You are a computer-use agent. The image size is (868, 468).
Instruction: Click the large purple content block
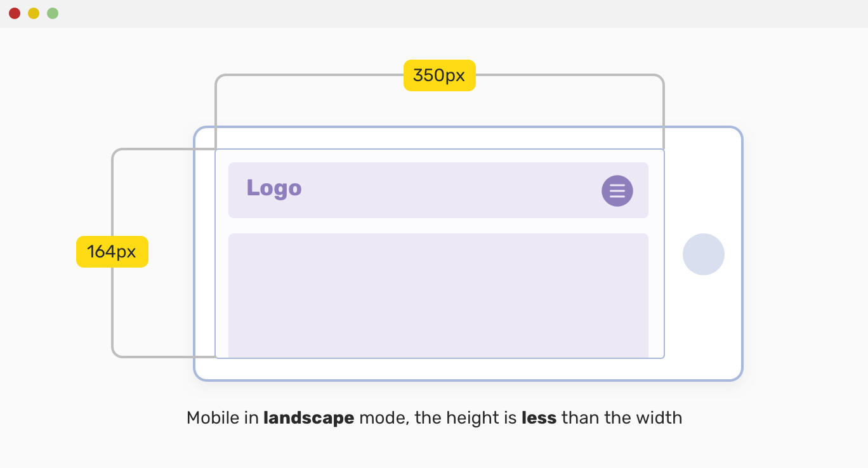pos(438,295)
